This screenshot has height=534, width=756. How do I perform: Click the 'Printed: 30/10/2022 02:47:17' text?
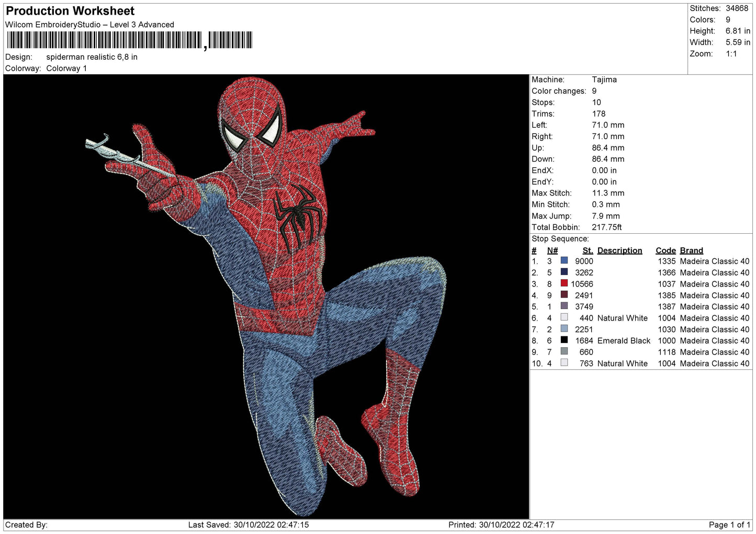click(501, 525)
